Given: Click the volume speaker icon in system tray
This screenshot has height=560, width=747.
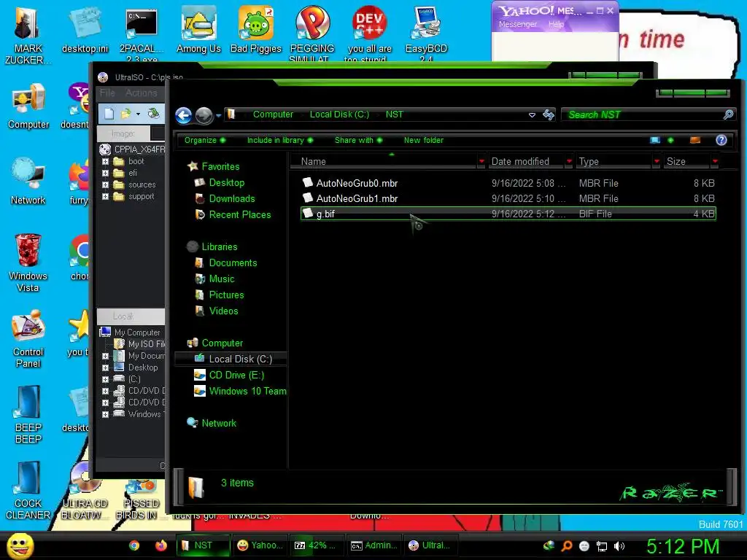Looking at the screenshot, I should (x=619, y=545).
